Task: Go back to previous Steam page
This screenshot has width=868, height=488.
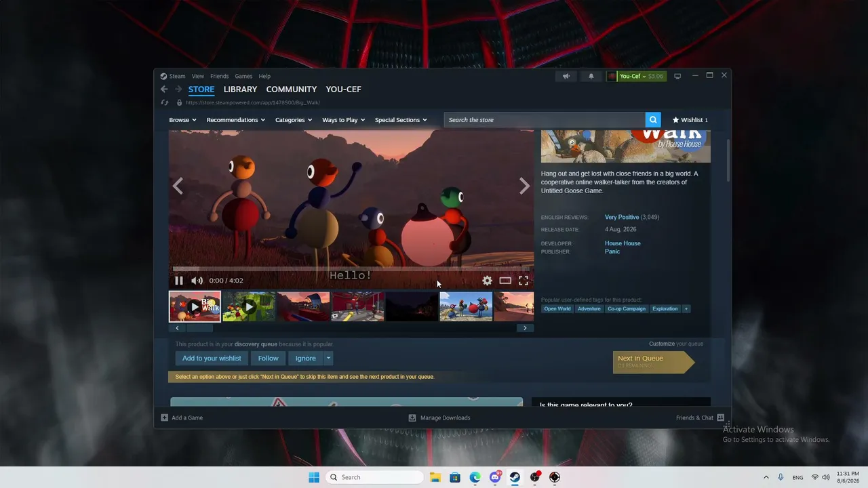Action: coord(164,89)
